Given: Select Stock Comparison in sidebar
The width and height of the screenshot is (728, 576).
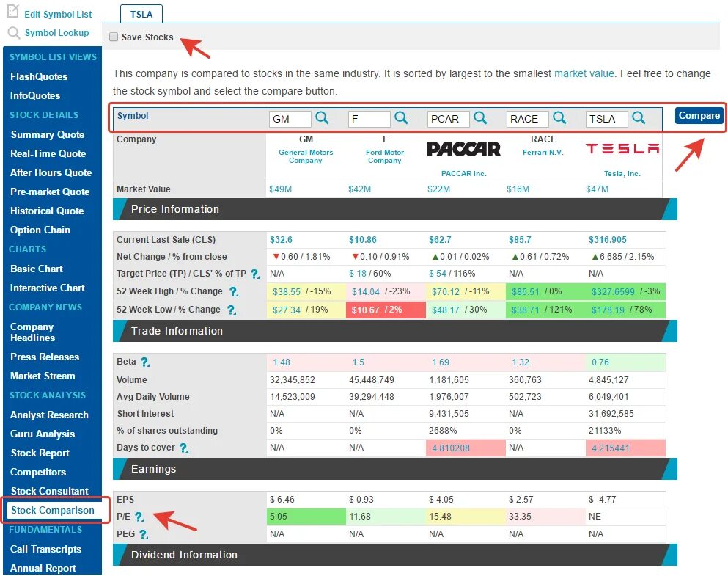Looking at the screenshot, I should coord(53,511).
